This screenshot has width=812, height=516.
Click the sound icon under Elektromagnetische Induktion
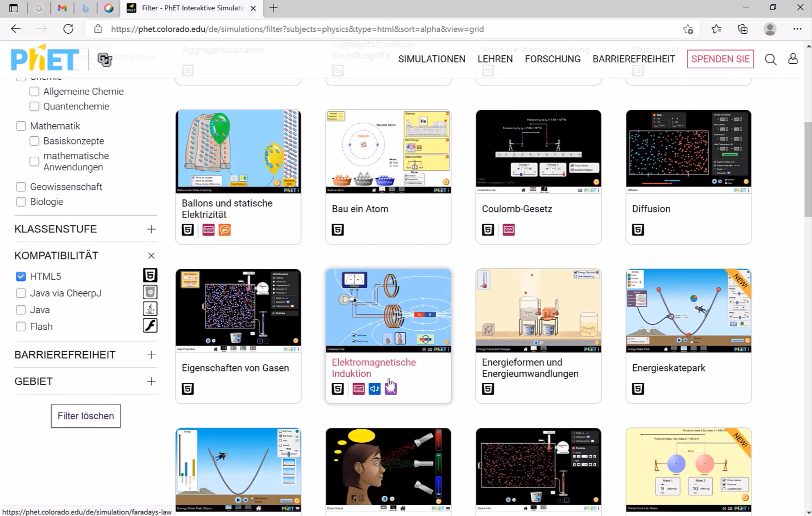(x=374, y=389)
